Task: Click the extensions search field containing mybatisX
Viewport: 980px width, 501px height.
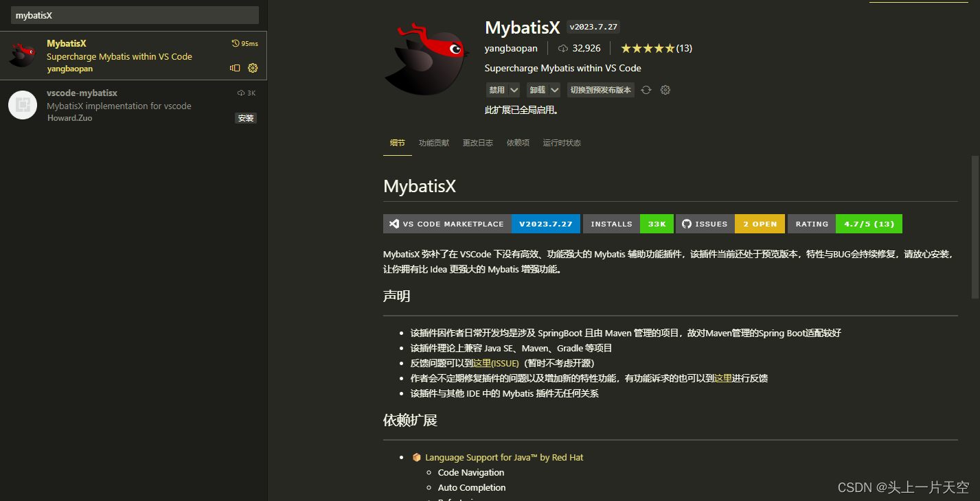Action: pyautogui.click(x=135, y=15)
